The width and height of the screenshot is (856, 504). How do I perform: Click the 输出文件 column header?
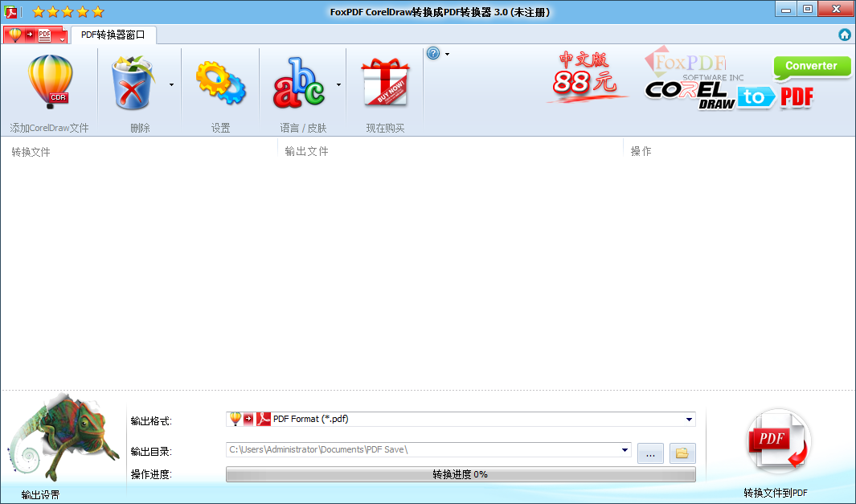[x=307, y=151]
